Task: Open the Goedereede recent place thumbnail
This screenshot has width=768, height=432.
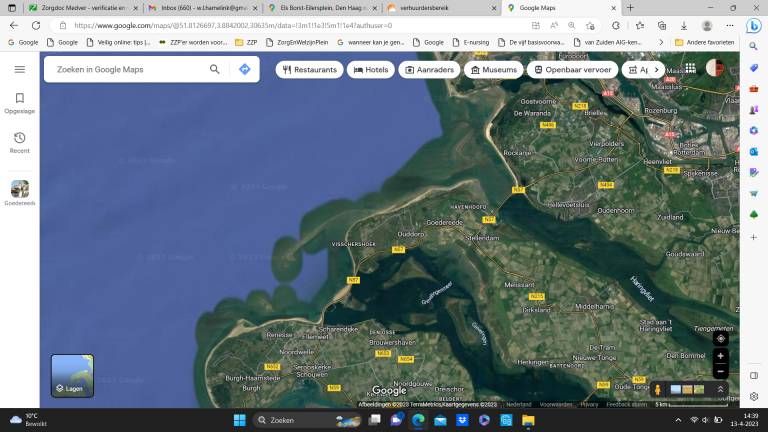Action: [x=20, y=189]
